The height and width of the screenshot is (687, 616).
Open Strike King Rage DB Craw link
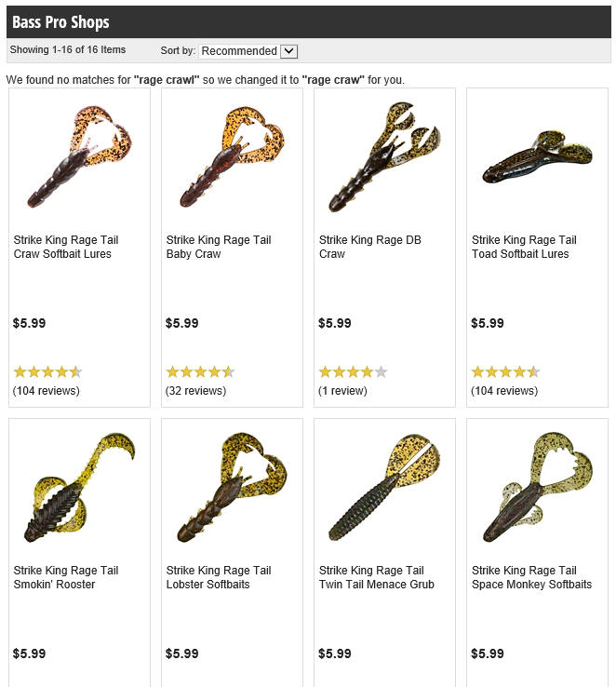click(x=370, y=247)
